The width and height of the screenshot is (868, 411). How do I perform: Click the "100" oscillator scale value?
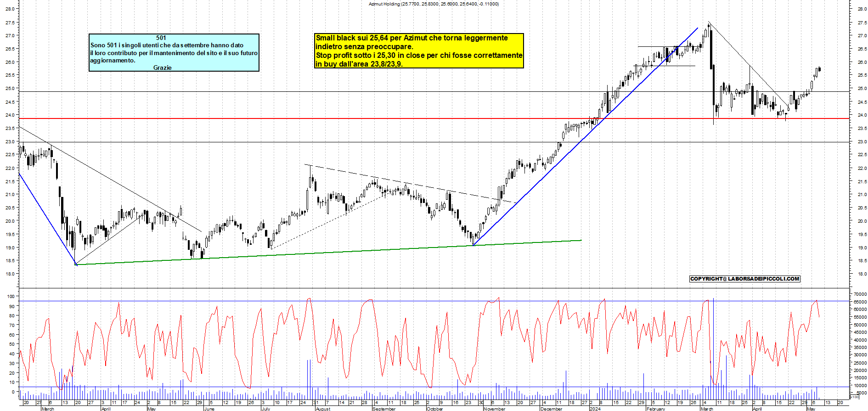click(x=11, y=297)
